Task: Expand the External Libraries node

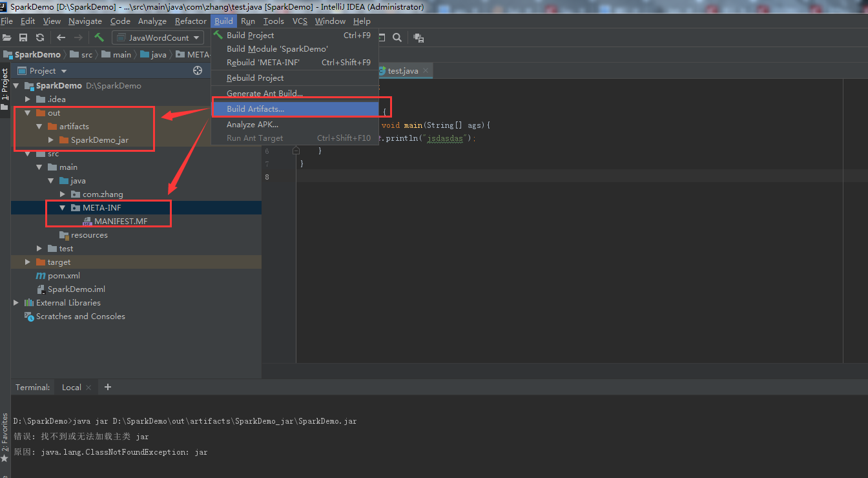Action: tap(15, 302)
